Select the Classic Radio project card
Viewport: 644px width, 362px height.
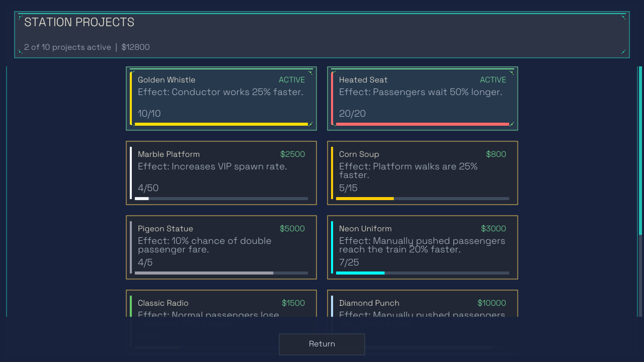coord(221,303)
